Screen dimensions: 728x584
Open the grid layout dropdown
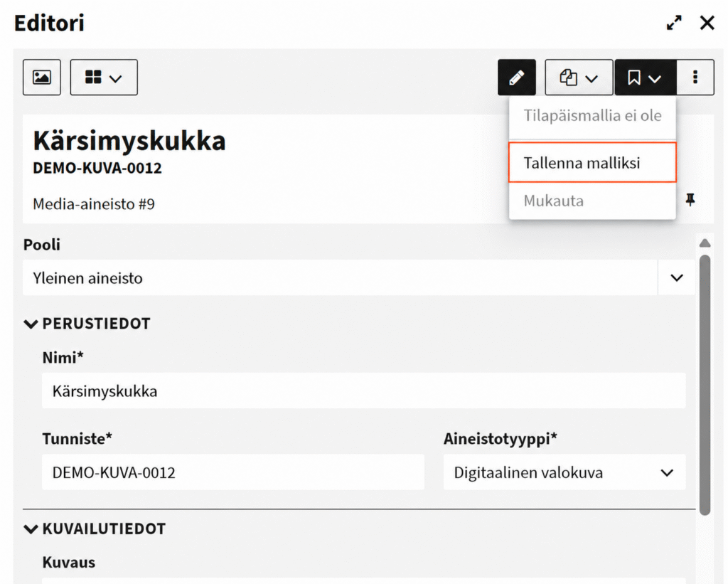(104, 77)
